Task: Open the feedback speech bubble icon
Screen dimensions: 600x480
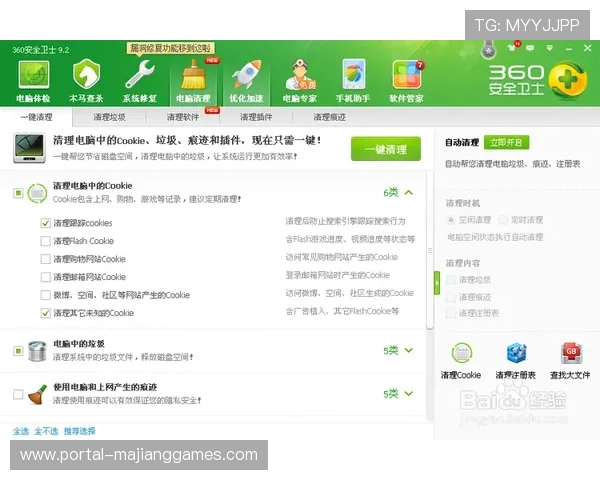Action: point(530,48)
